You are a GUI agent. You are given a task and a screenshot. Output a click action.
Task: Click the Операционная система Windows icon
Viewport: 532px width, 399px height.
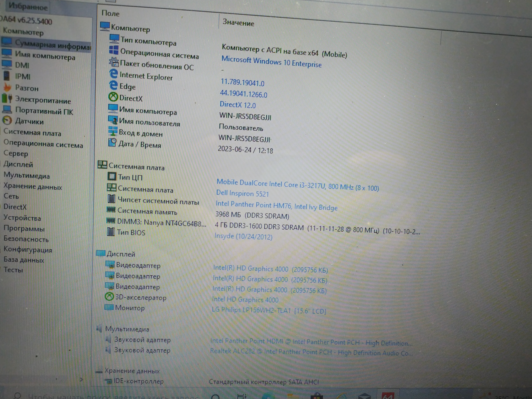[114, 50]
